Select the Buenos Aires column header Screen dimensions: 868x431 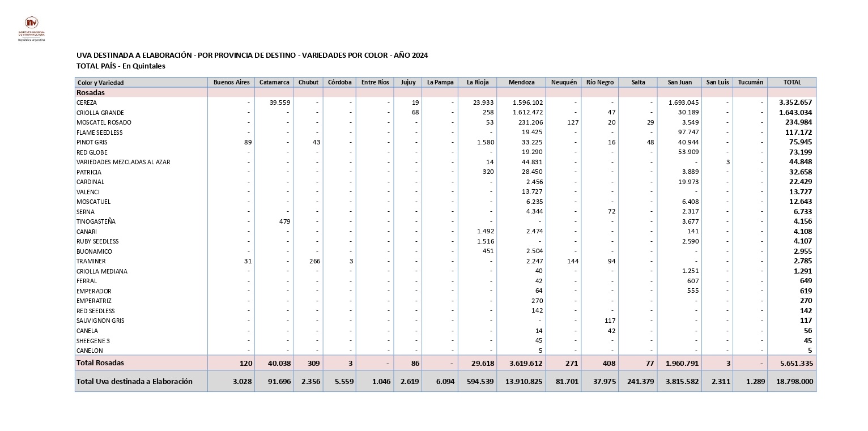point(231,83)
